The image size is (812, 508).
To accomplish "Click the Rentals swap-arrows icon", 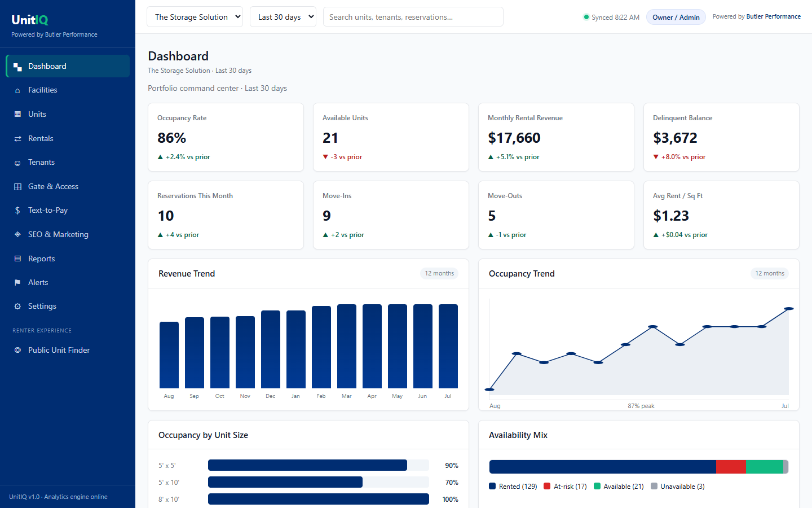I will coord(17,138).
